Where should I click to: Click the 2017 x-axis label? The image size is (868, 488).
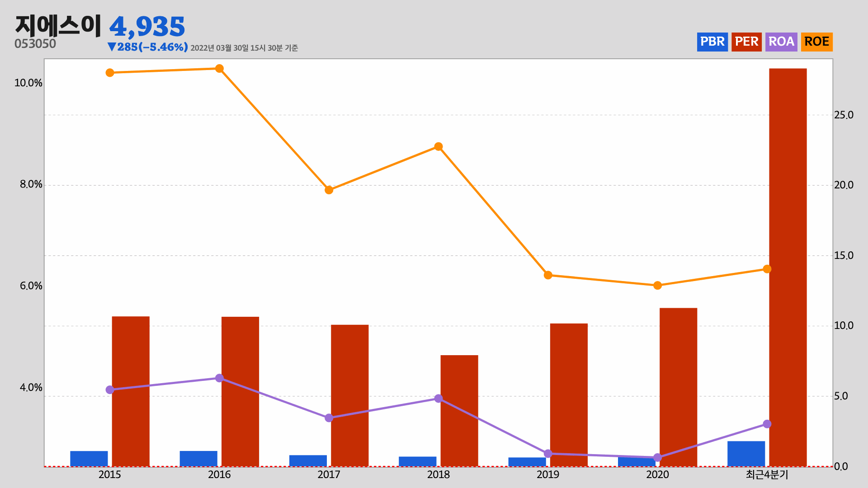(329, 474)
